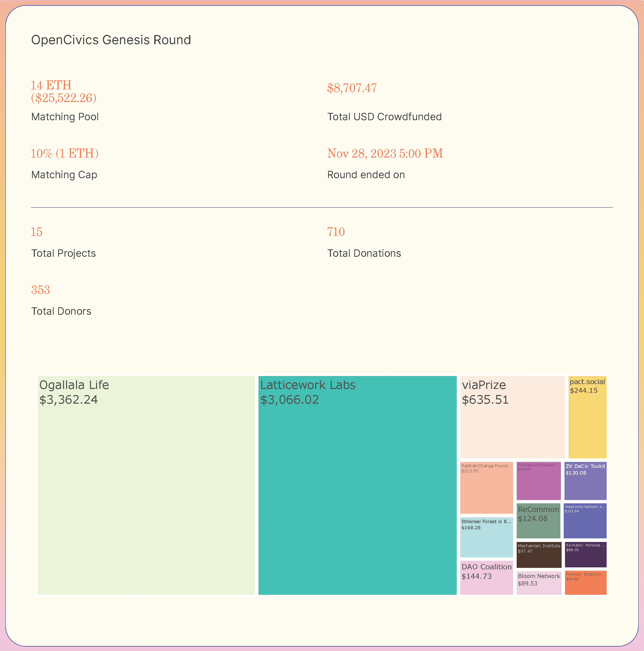Select the WaterUnity Network tile
644x651 pixels.
pyautogui.click(x=585, y=521)
